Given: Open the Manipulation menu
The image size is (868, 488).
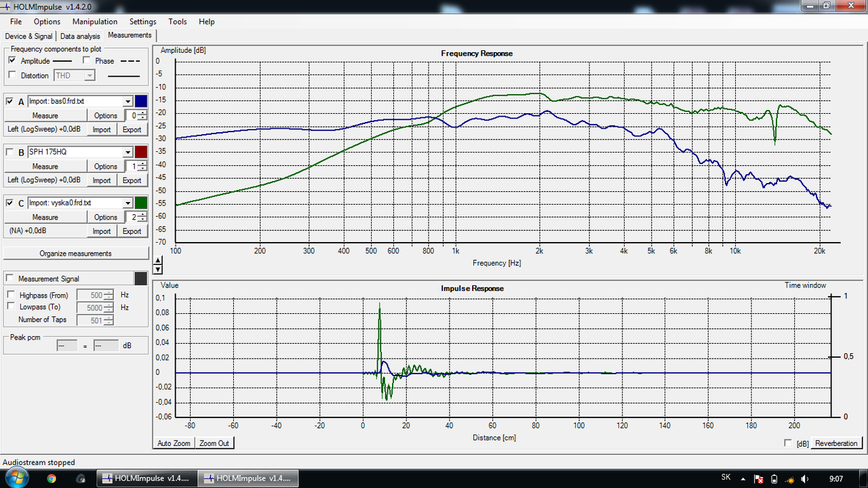Looking at the screenshot, I should pyautogui.click(x=96, y=22).
